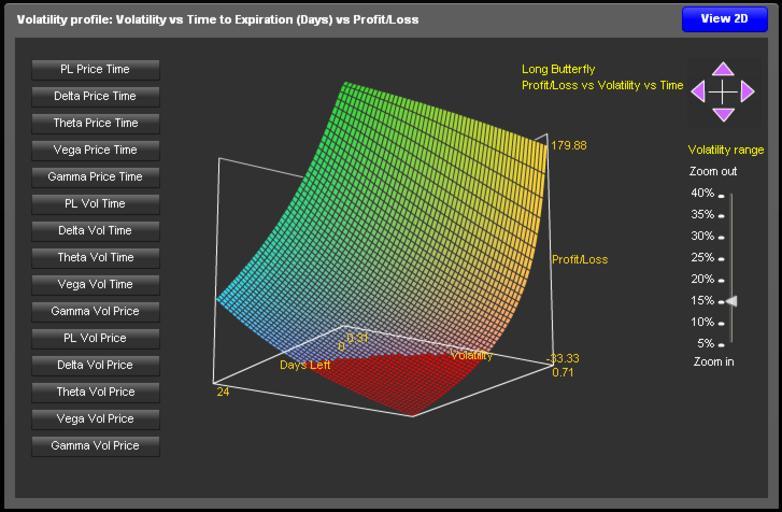Set volatility range to 40% mark
The width and height of the screenshot is (782, 512).
tap(731, 194)
